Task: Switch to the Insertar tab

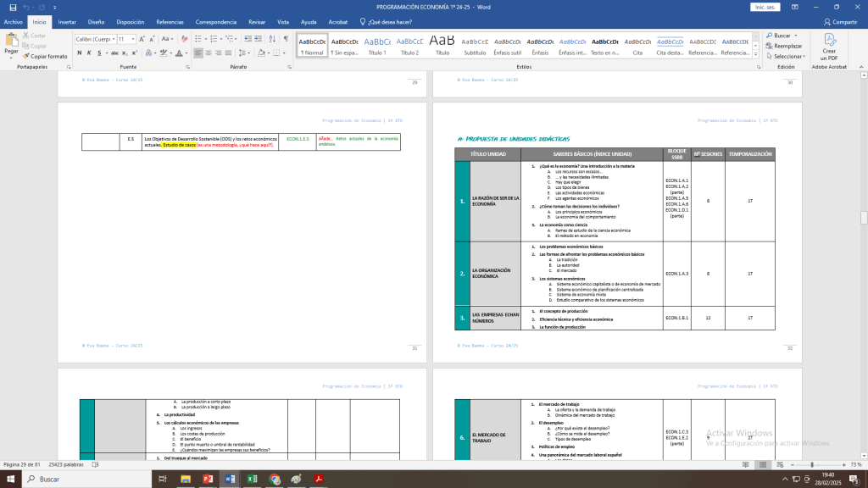Action: click(x=67, y=21)
